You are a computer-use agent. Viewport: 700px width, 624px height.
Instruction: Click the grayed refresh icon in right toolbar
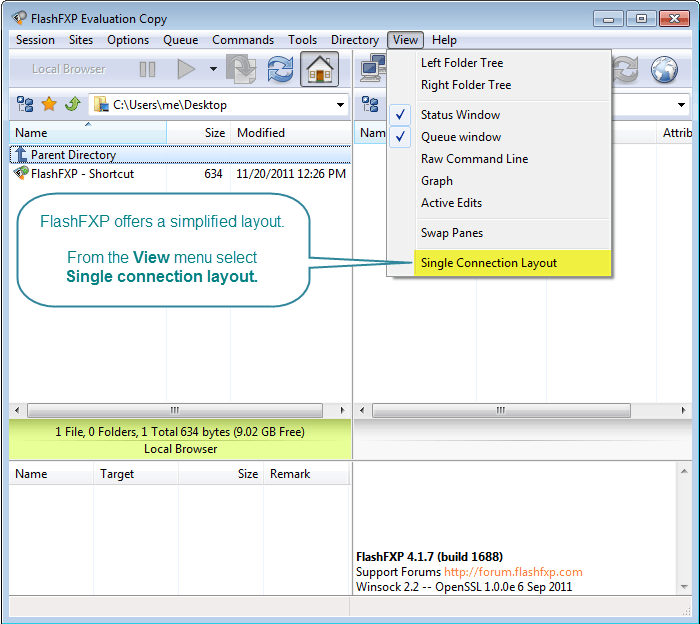pos(625,69)
